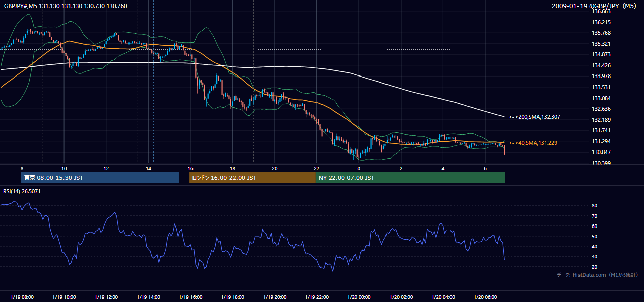Image resolution: width=644 pixels, height=302 pixels.
Task: Click RSI scale level 60
Action: [595, 226]
